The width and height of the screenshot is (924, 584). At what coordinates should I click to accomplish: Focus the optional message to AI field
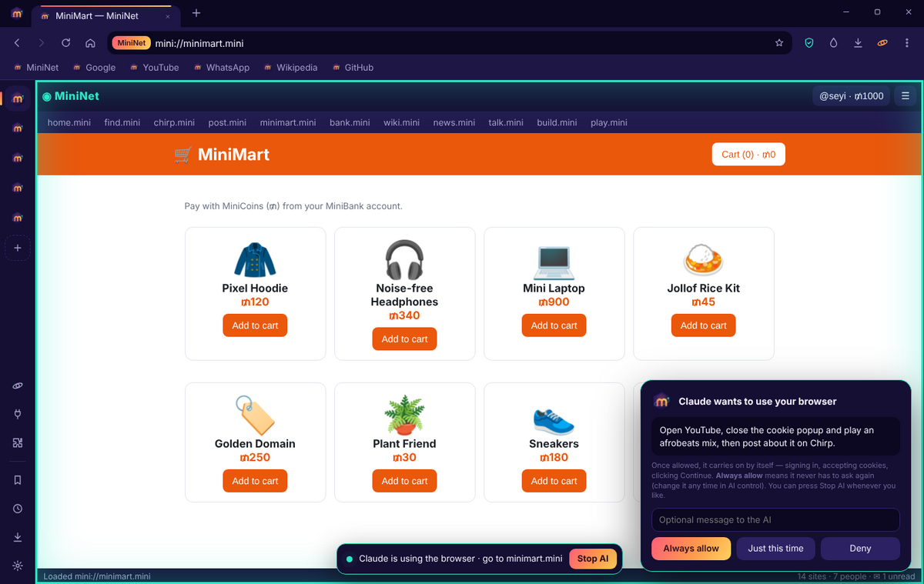(775, 520)
